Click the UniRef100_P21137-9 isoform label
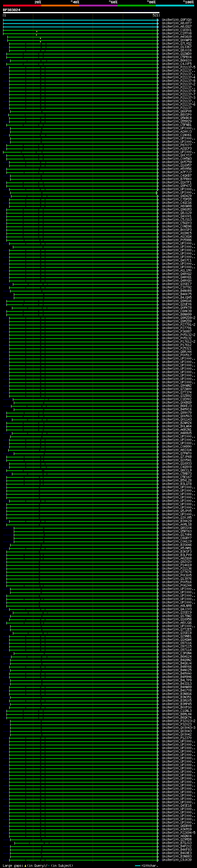197x868 pixels. coord(179,91)
